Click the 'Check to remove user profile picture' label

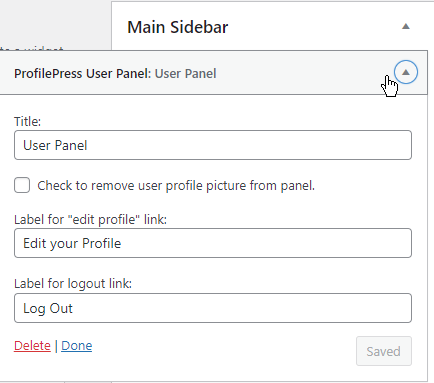176,185
